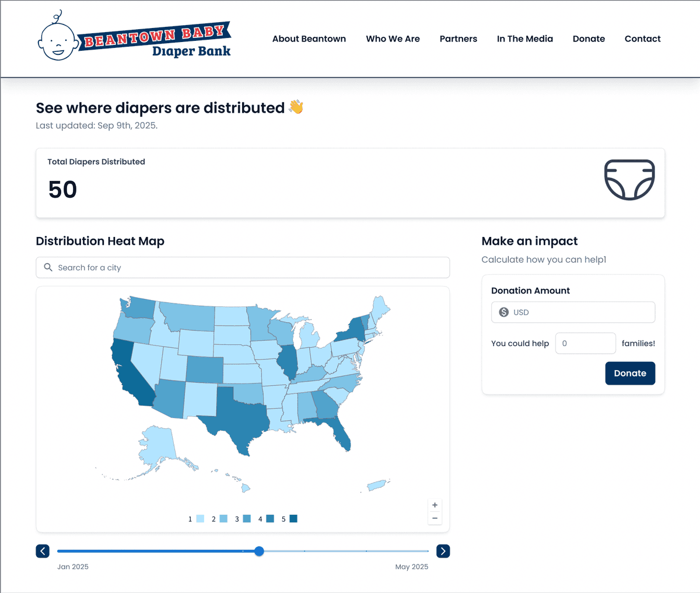Screen dimensions: 700x593
Task: Click the USD donation amount field
Action: pos(580,312)
